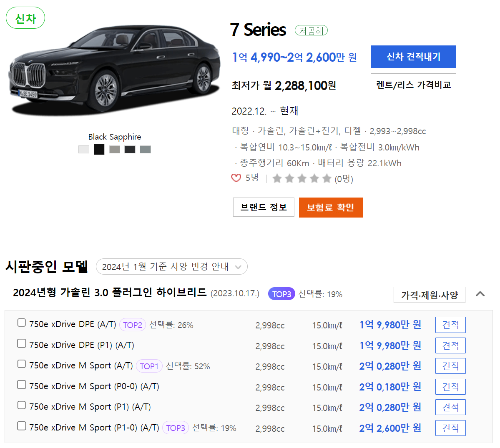500x448 pixels.
Task: Click the 750e xDrive M Sport (P1-0) model name
Action: tap(94, 428)
